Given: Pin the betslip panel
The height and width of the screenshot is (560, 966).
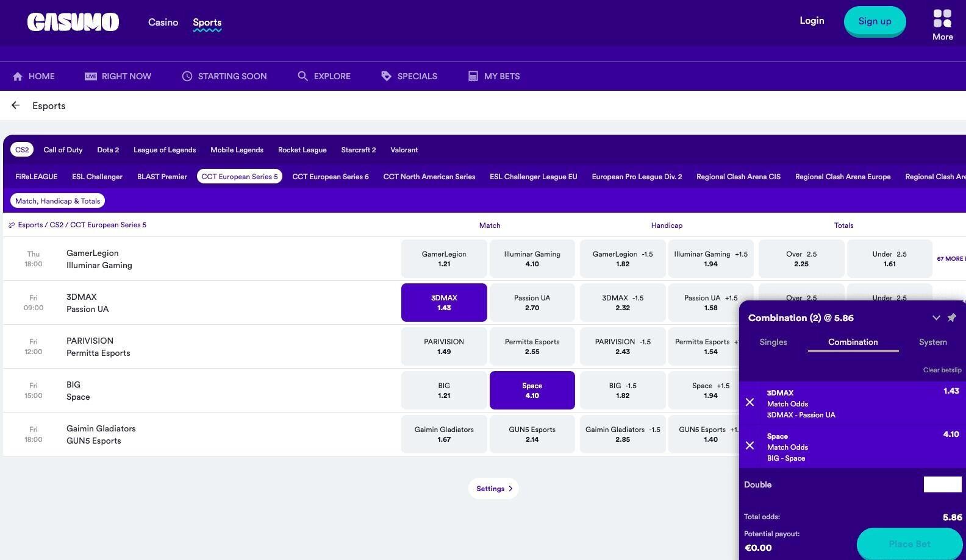Looking at the screenshot, I should point(952,317).
